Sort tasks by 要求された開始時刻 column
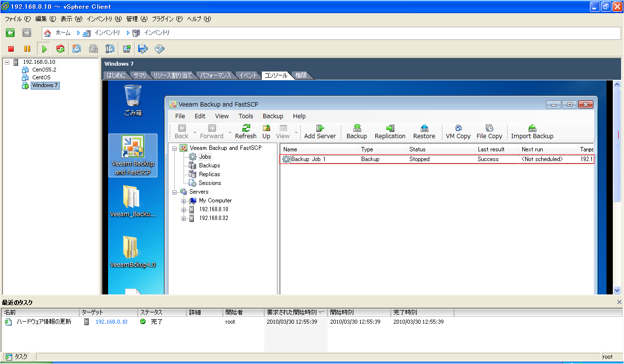The height and width of the screenshot is (364, 624). click(296, 312)
